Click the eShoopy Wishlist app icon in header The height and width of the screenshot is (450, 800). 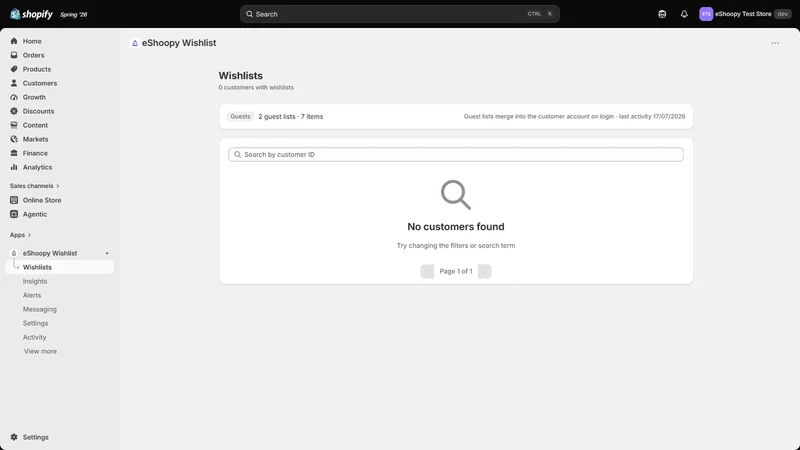tap(135, 43)
